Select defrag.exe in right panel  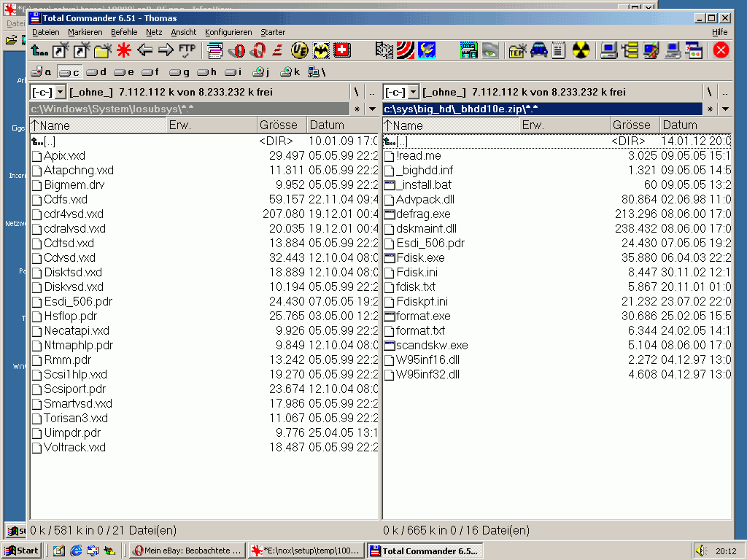(x=557, y=214)
